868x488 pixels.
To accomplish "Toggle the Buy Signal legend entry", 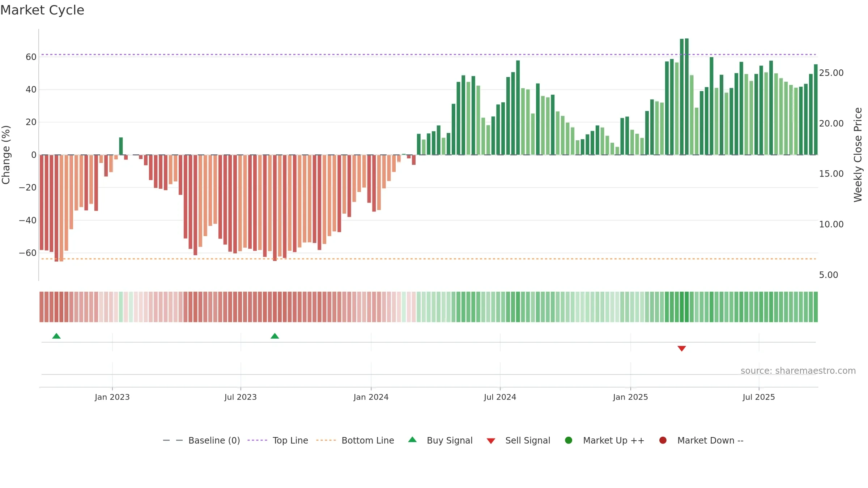I will 440,440.
